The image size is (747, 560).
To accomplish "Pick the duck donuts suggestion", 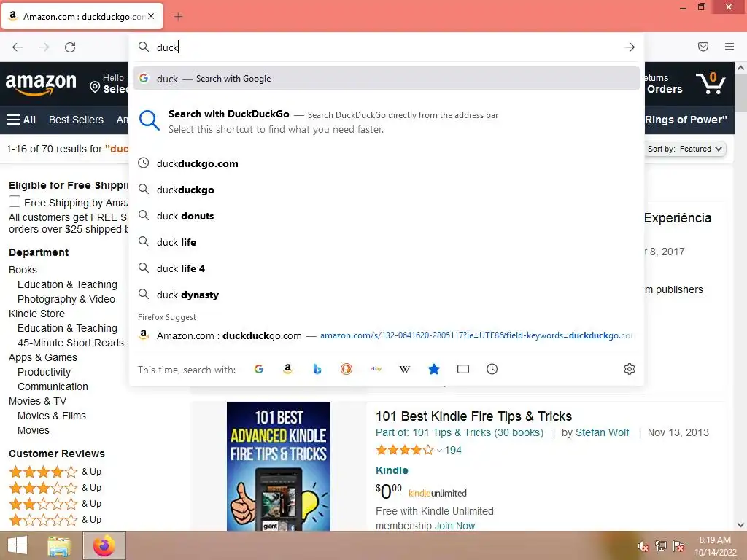I will (387, 216).
